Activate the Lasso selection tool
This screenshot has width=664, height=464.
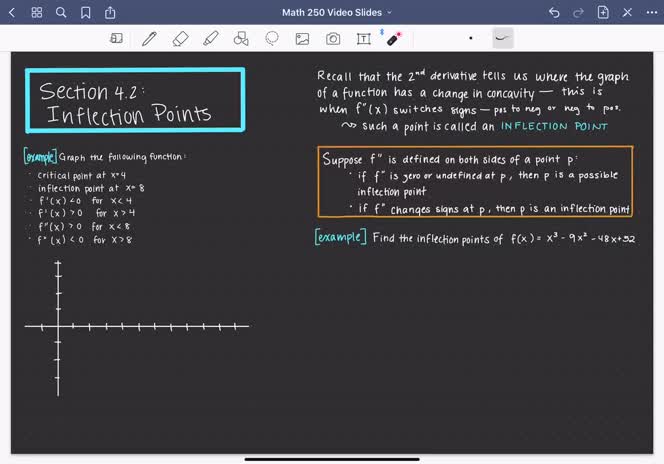[x=271, y=39]
